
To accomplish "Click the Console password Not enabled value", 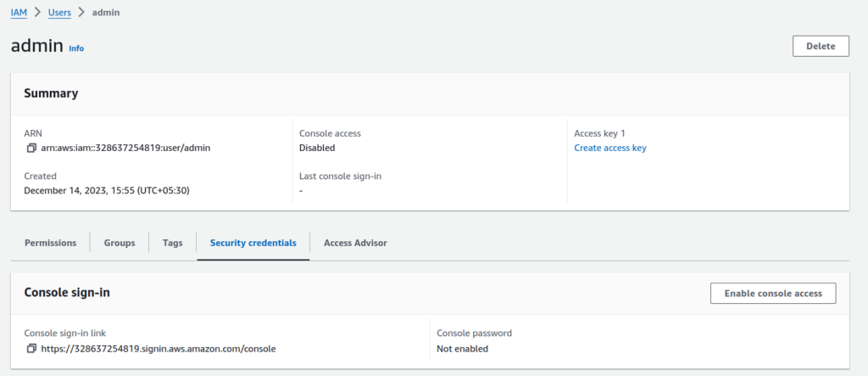I will pyautogui.click(x=462, y=348).
